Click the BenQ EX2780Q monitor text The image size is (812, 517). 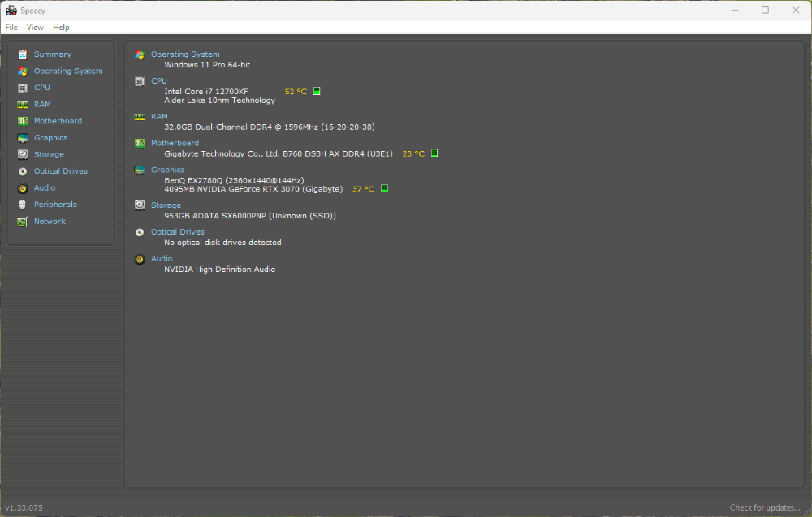tap(234, 180)
